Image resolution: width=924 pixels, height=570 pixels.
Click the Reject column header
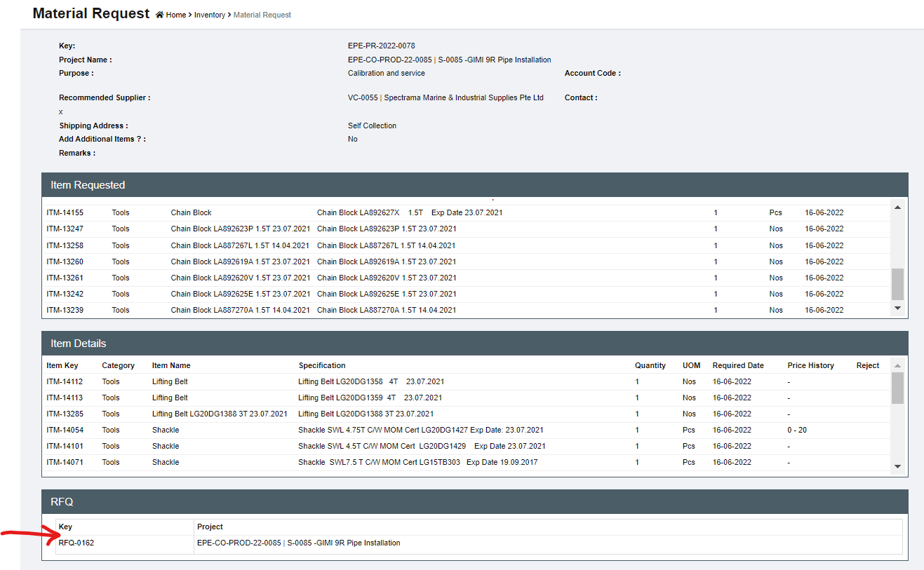click(867, 365)
